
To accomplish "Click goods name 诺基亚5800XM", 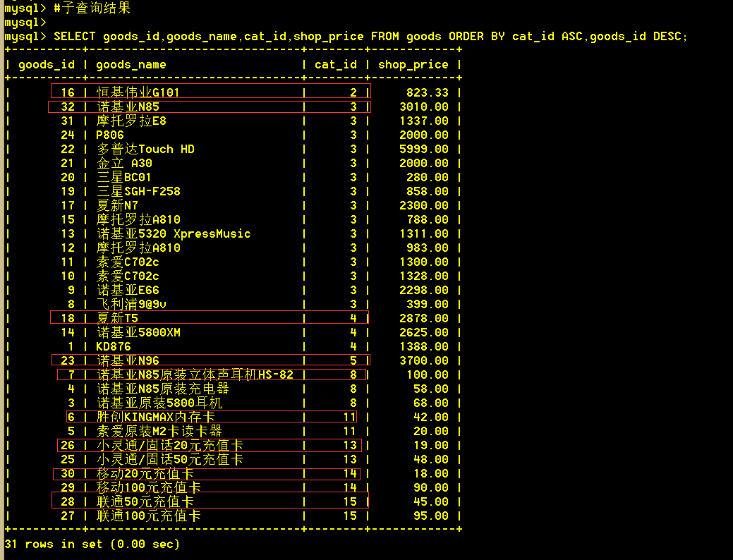I will pos(138,332).
